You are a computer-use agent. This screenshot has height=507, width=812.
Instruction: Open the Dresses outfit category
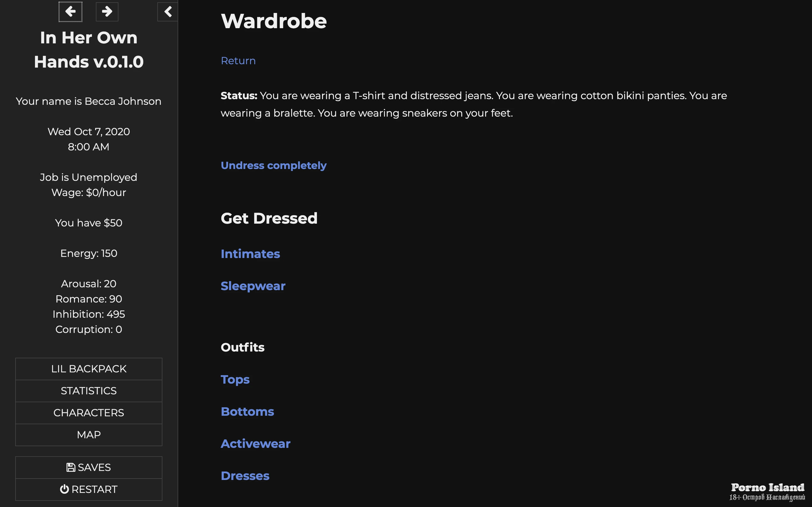coord(245,476)
